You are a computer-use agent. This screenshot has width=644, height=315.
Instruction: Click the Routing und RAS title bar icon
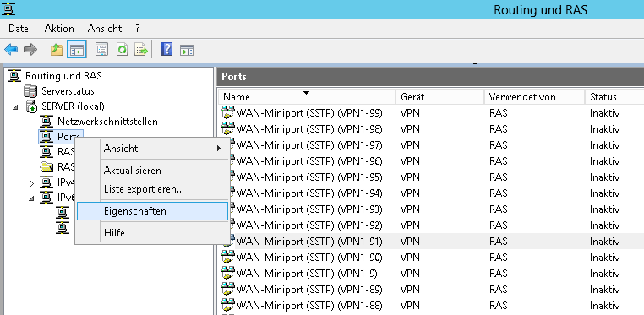(x=8, y=9)
